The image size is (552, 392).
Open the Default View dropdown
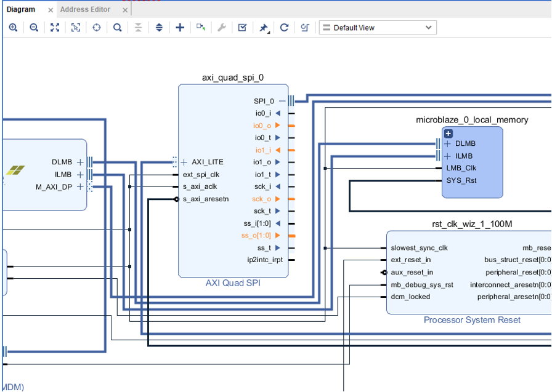point(378,28)
